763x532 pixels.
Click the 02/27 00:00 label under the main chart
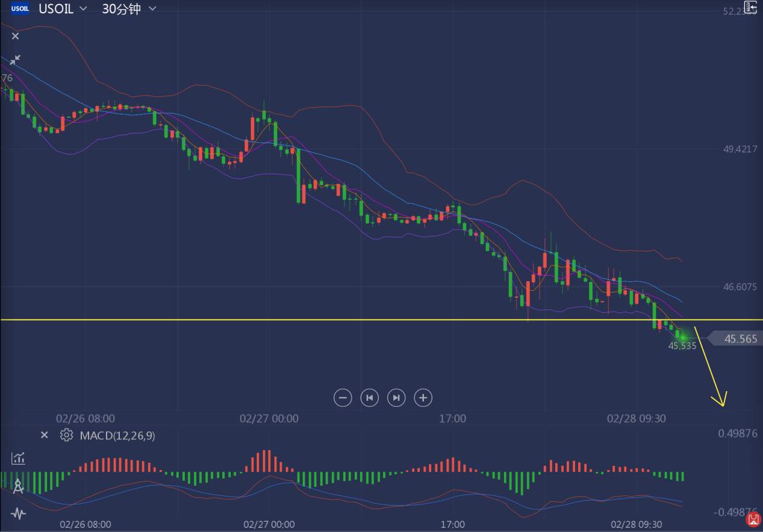269,418
